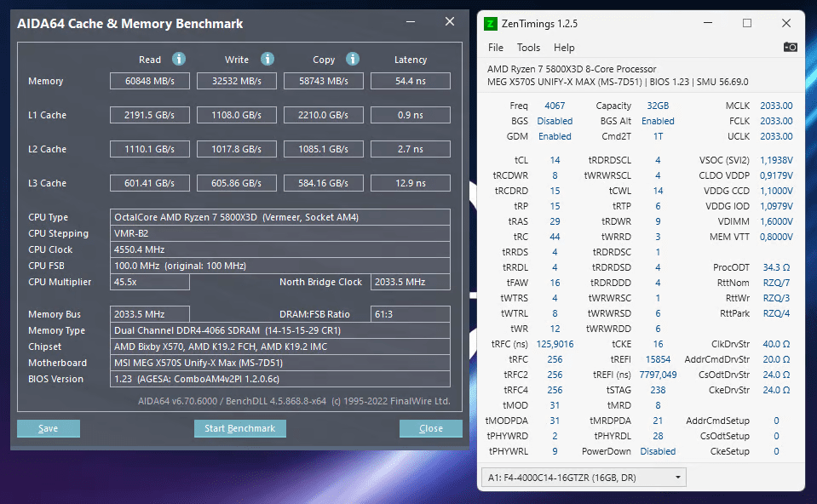The image size is (817, 504).
Task: Click the PowerDown value Disabled
Action: [x=658, y=451]
